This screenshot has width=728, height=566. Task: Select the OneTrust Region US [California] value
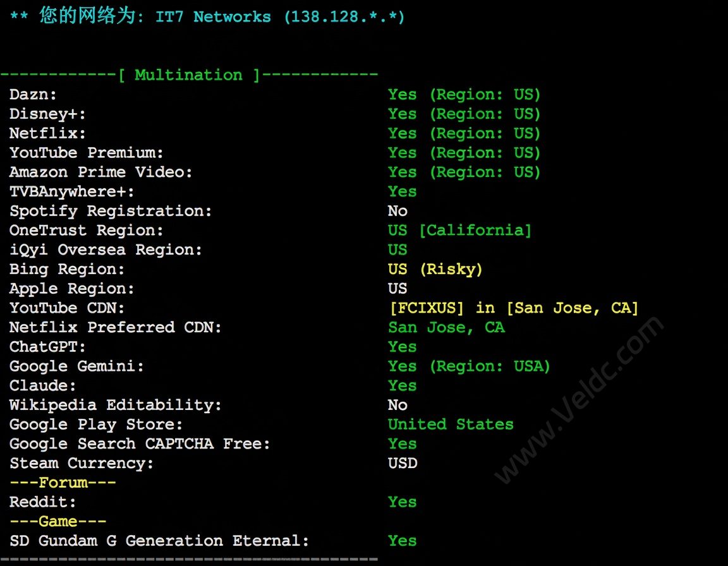pos(459,231)
